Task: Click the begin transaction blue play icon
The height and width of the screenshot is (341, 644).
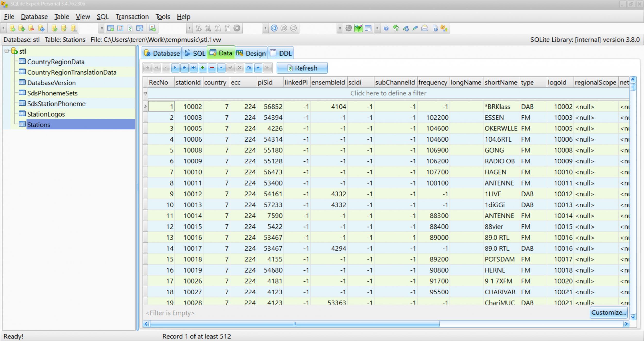Action: [274, 28]
